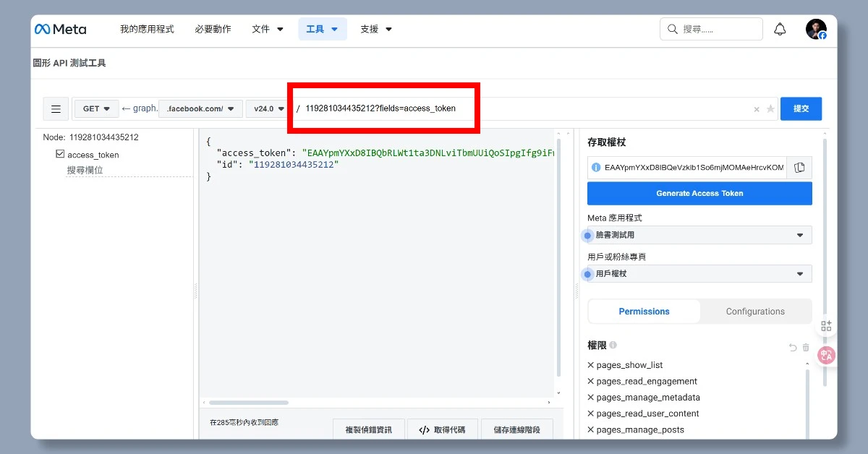The width and height of the screenshot is (868, 454).
Task: Remove pages_manage_metadata permission with its X
Action: [x=591, y=398]
